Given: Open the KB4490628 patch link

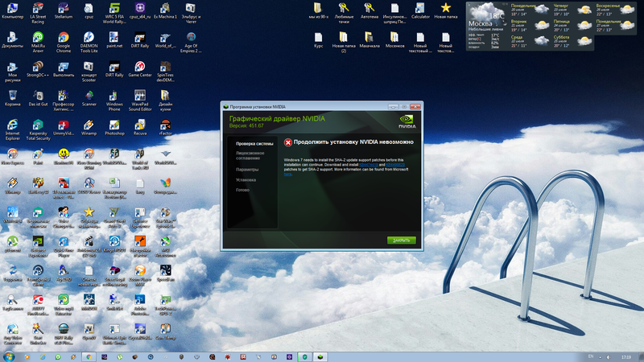Looking at the screenshot, I should tap(395, 165).
